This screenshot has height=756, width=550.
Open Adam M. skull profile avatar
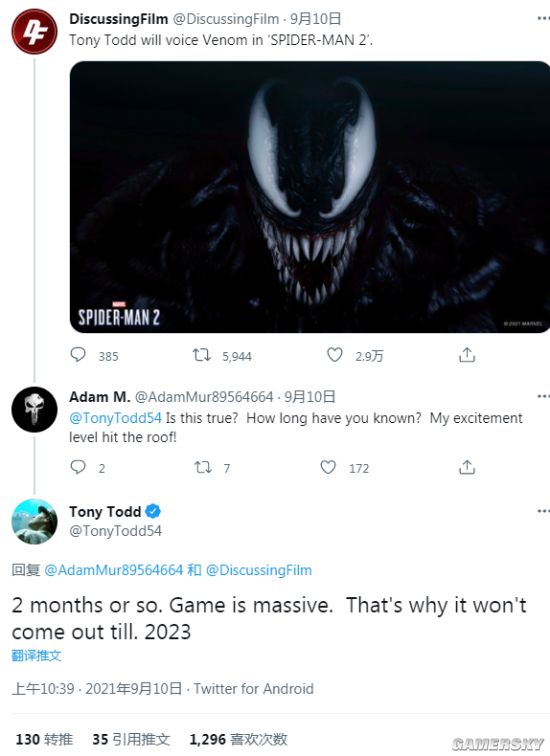pyautogui.click(x=34, y=409)
